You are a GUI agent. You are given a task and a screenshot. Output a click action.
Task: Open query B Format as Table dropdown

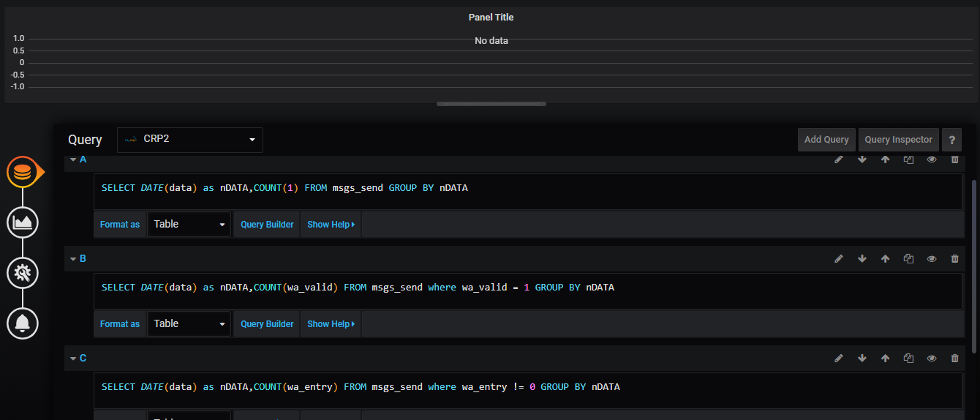click(x=189, y=323)
